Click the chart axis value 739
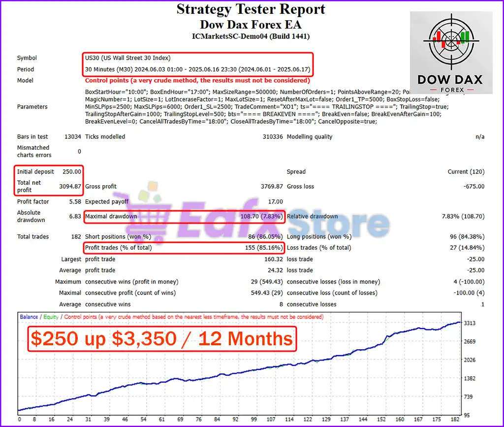 coord(469,397)
